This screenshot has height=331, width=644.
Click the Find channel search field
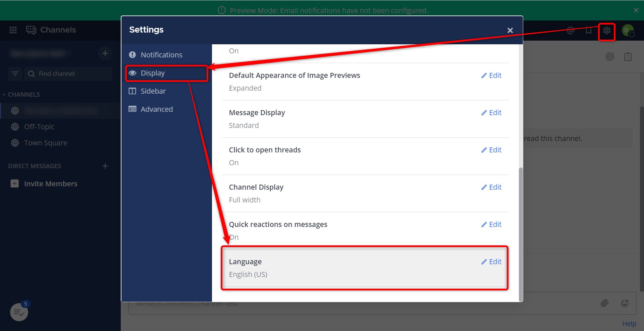tap(68, 74)
